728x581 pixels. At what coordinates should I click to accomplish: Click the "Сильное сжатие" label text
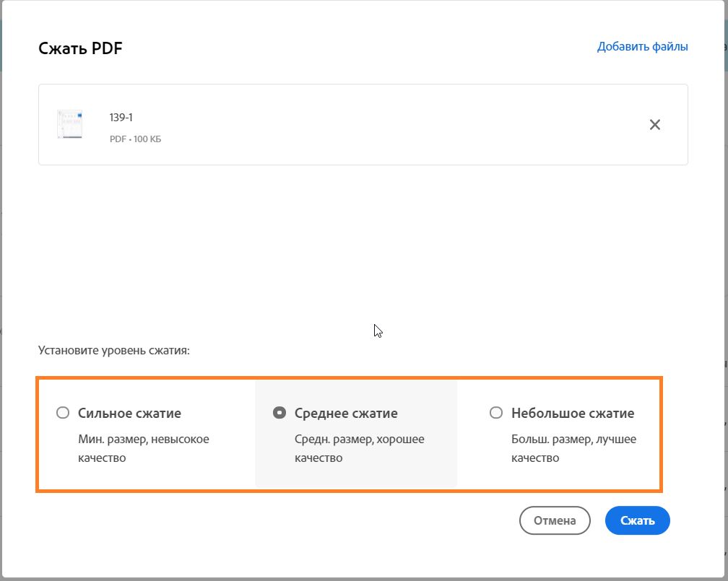[x=129, y=414]
